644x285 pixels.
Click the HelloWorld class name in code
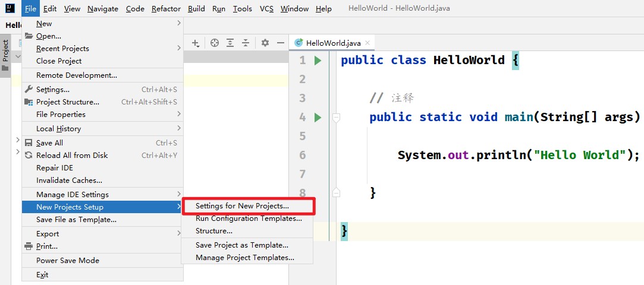pos(469,61)
